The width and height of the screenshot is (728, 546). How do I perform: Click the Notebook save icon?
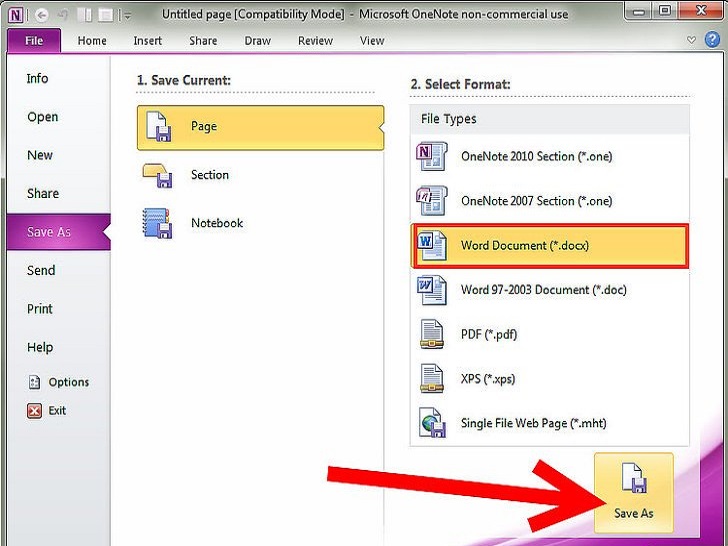(x=157, y=223)
